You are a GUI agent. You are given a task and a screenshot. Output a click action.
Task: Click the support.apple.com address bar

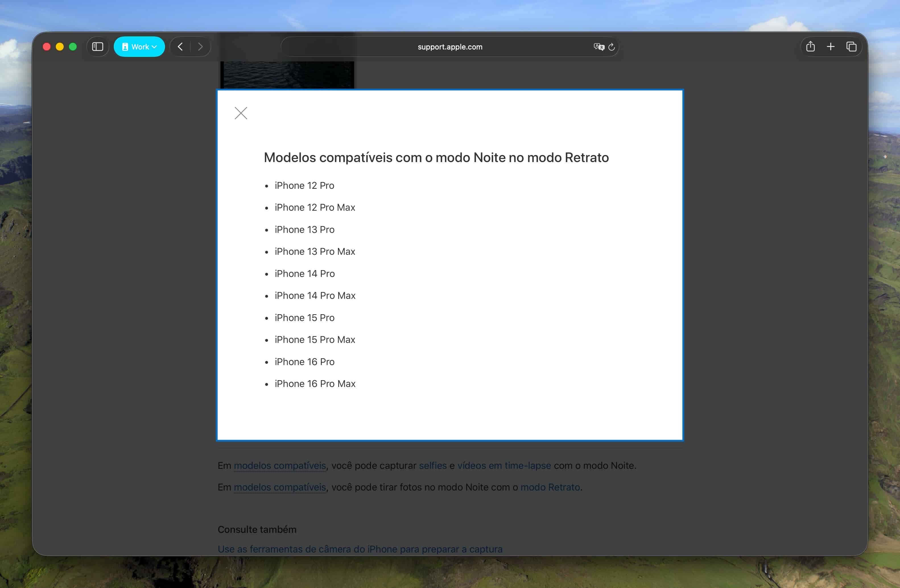[450, 47]
